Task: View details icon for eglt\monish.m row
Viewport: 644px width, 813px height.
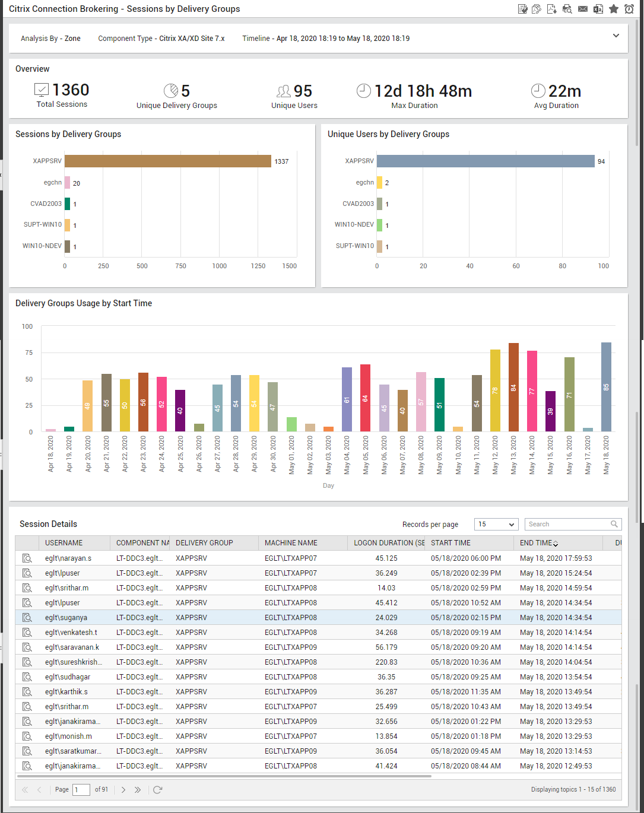Action: pyautogui.click(x=27, y=736)
